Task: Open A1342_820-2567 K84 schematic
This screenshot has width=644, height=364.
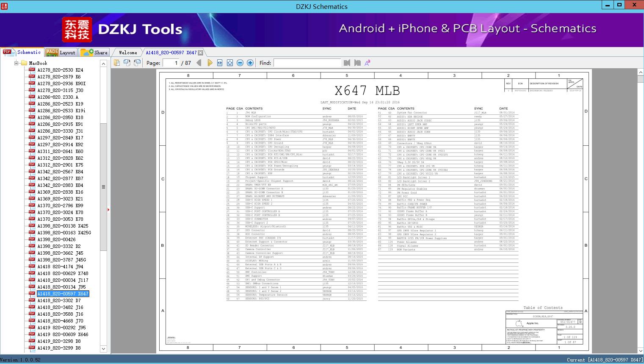Action: tap(60, 172)
